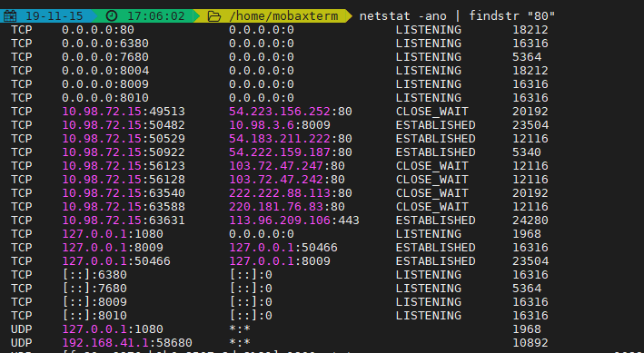Click the netstat -ano command text

[403, 16]
